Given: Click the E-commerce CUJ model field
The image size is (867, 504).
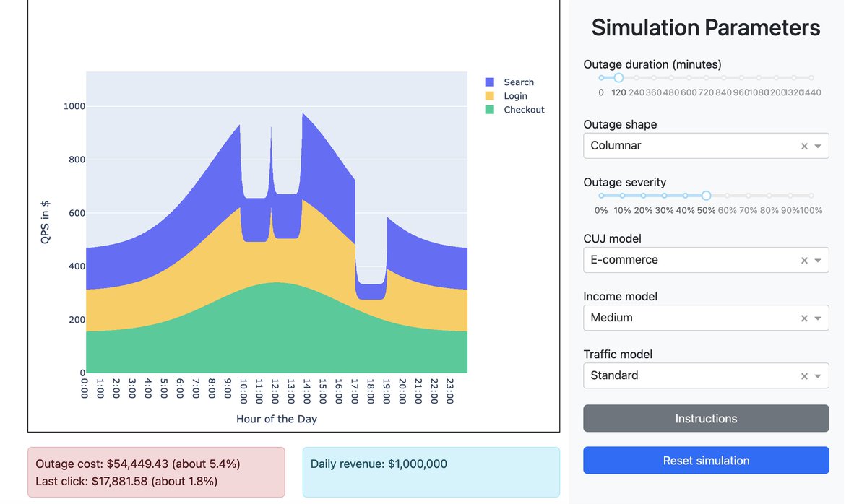Looking at the screenshot, I should point(706,260).
